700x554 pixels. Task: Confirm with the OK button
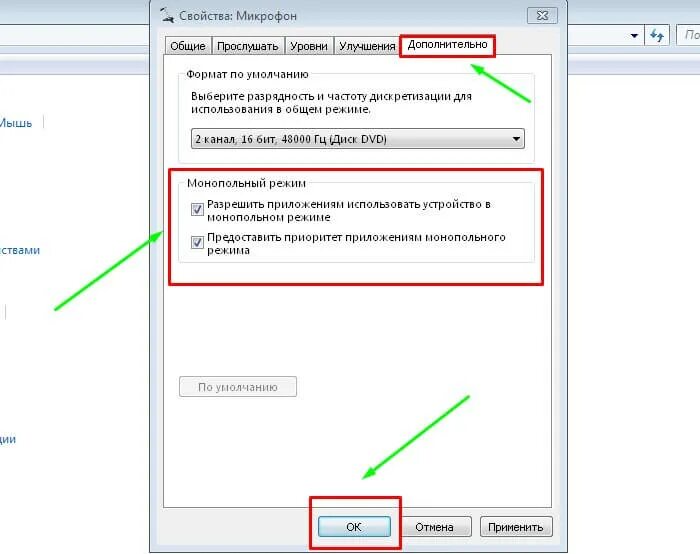click(x=354, y=527)
